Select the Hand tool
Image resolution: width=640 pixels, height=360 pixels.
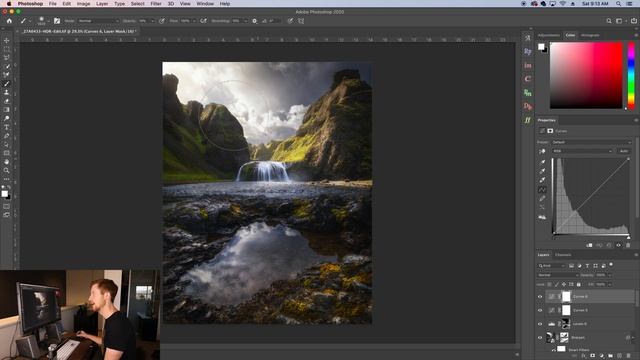[7, 162]
